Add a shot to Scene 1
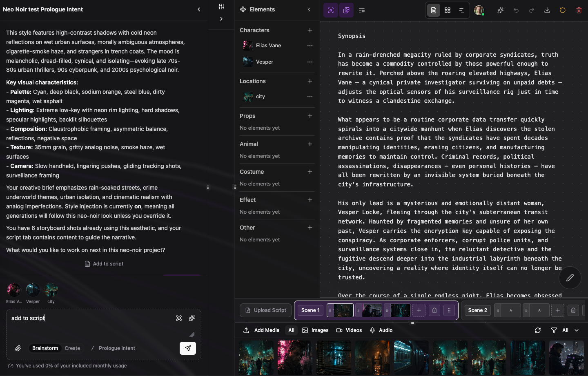This screenshot has width=588, height=376. [419, 310]
